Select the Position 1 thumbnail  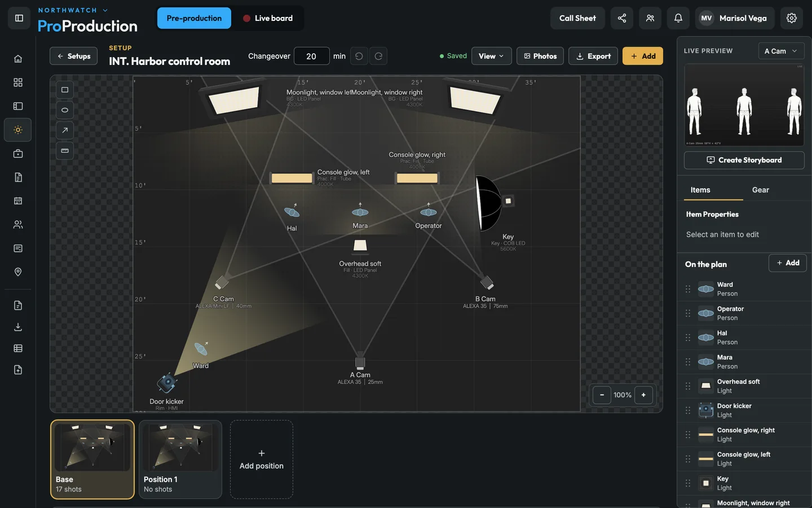point(180,459)
